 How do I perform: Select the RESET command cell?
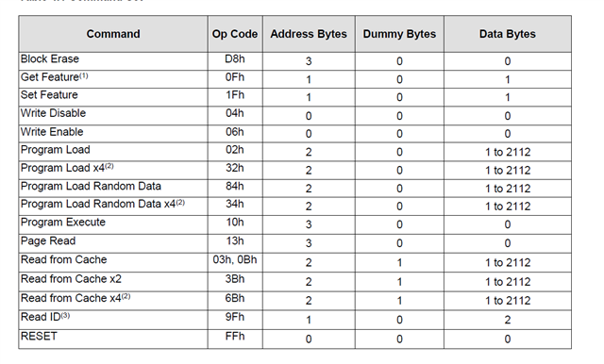(x=113, y=339)
